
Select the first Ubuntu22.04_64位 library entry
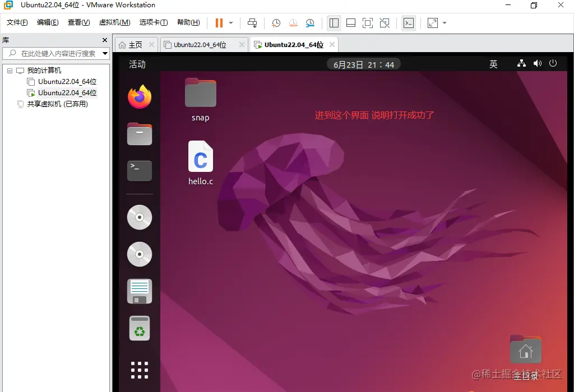67,82
